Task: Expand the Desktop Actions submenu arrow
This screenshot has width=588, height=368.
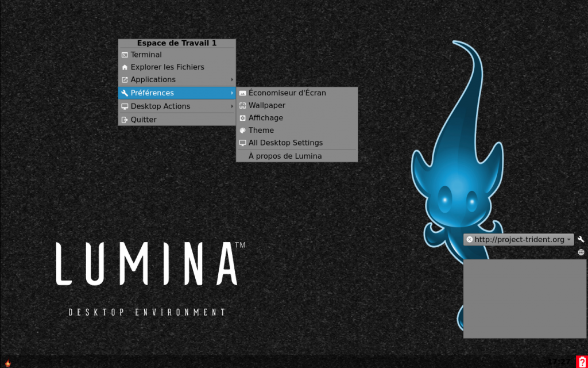Action: [232, 106]
